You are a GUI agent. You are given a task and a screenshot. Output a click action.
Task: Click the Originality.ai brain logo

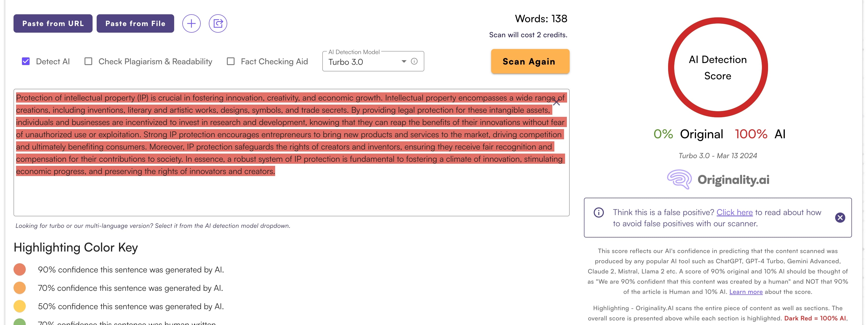(x=679, y=179)
